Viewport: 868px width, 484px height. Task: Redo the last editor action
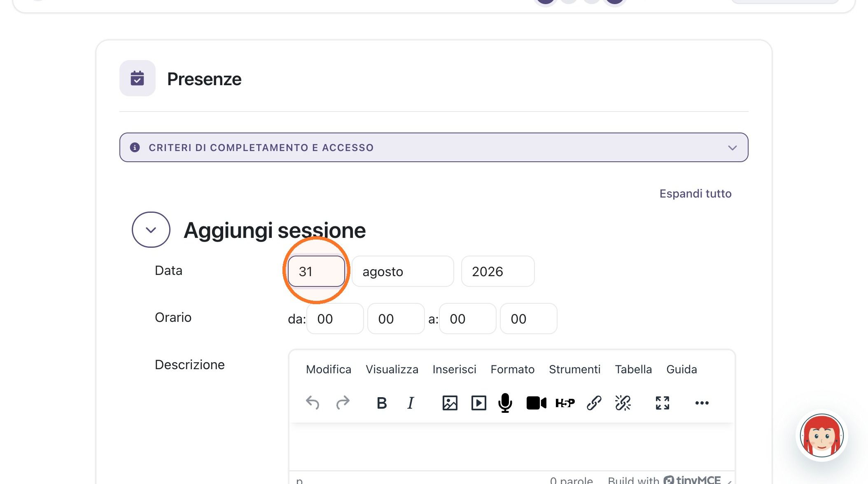pyautogui.click(x=343, y=403)
